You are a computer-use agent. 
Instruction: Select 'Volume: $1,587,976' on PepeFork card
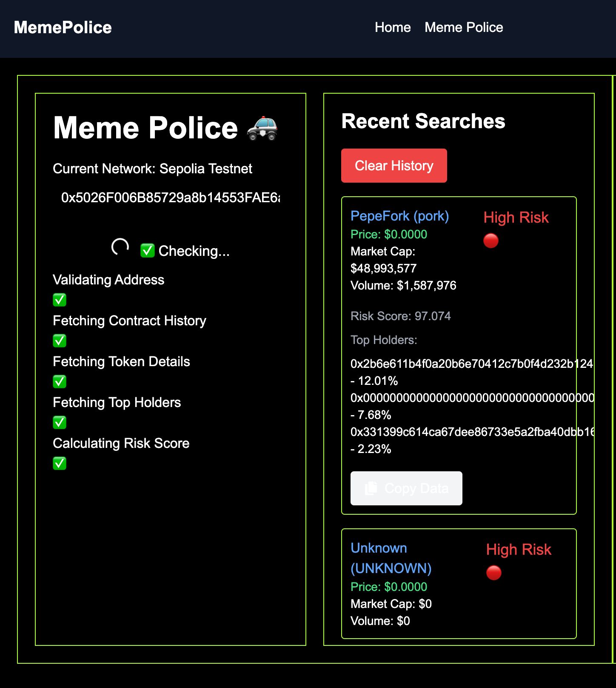pyautogui.click(x=403, y=285)
